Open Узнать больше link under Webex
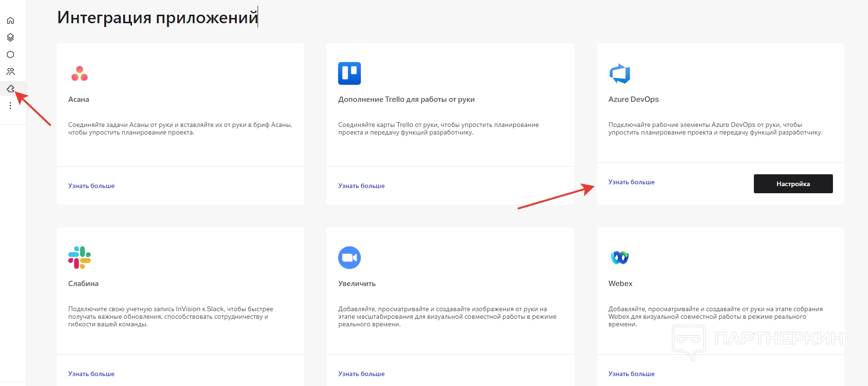Screen dimensions: 868x386 [x=631, y=374]
